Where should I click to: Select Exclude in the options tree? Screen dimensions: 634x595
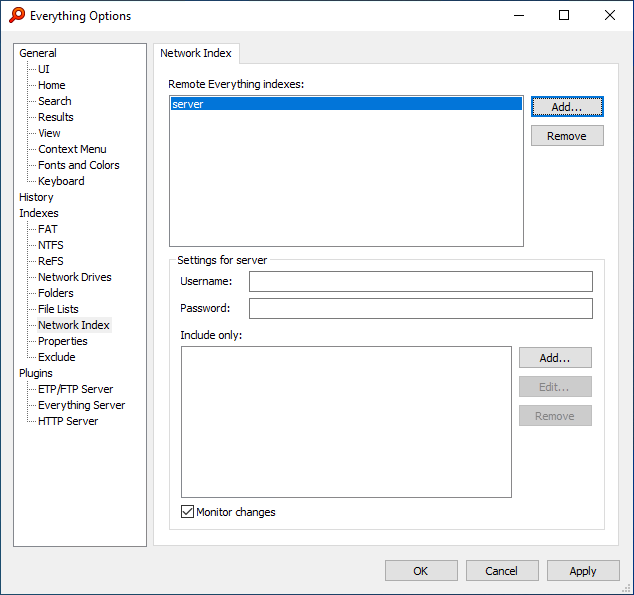click(x=57, y=357)
